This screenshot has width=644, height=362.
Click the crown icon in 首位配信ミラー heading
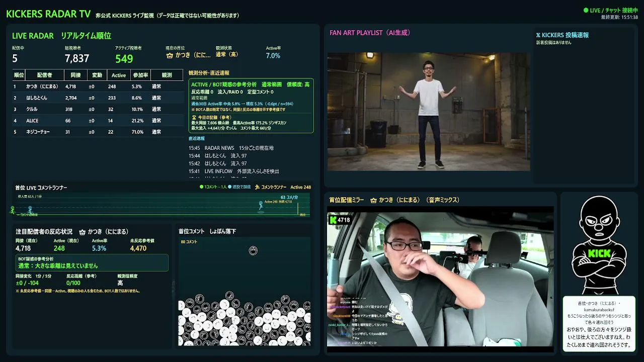tap(373, 200)
